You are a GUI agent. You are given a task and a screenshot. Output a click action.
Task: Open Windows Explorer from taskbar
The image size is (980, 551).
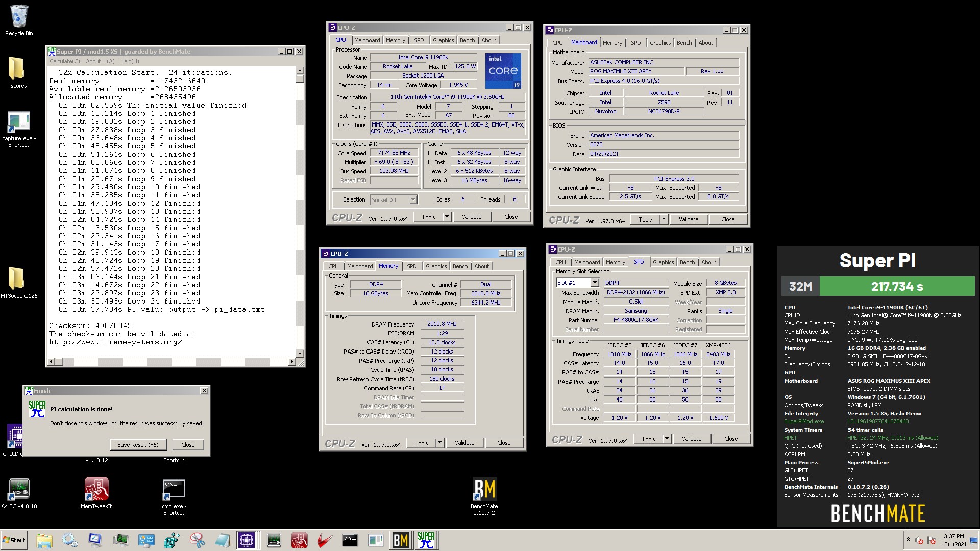tap(44, 540)
